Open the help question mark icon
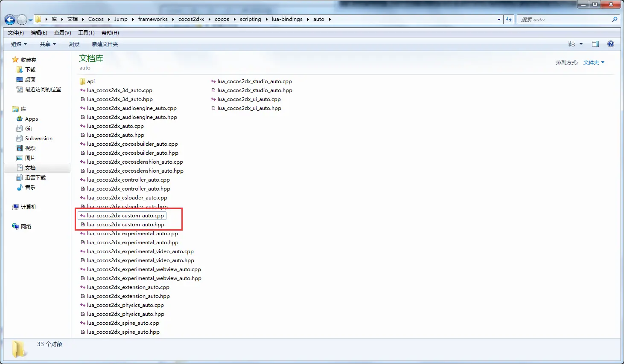The width and height of the screenshot is (624, 364). [611, 44]
